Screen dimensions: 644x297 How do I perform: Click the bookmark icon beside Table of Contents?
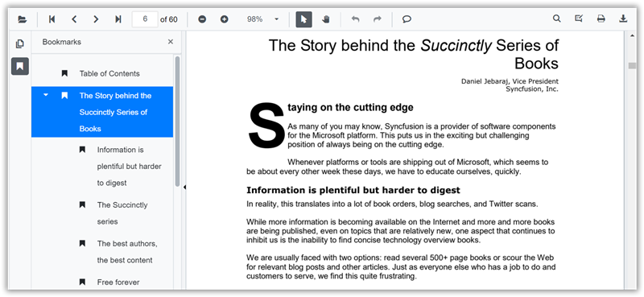coord(64,73)
